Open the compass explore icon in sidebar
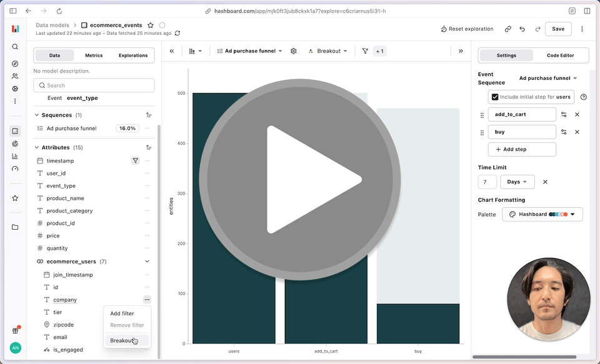Viewport: 600px width, 364px height. 15,64
